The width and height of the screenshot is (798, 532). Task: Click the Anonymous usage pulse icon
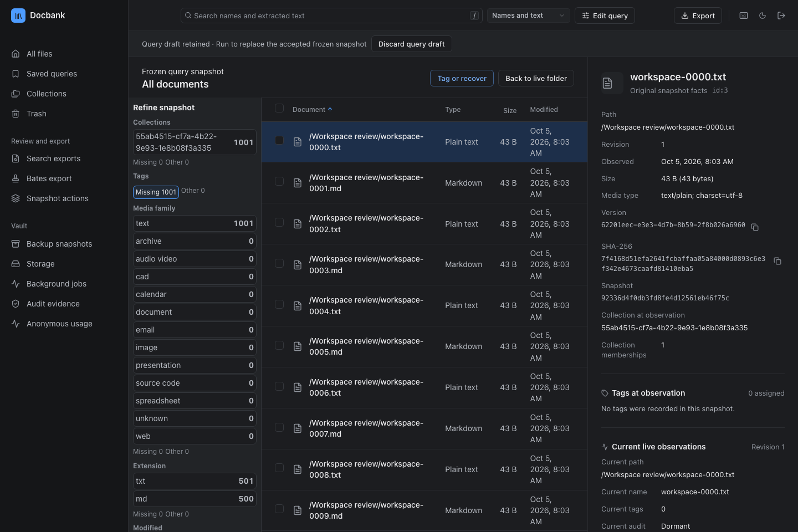pos(16,324)
